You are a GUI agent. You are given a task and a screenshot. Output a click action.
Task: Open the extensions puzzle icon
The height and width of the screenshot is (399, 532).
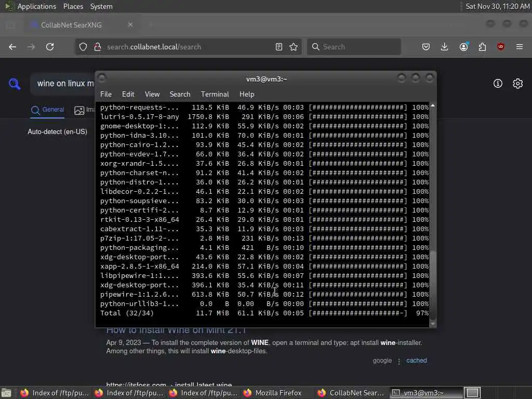(482, 47)
